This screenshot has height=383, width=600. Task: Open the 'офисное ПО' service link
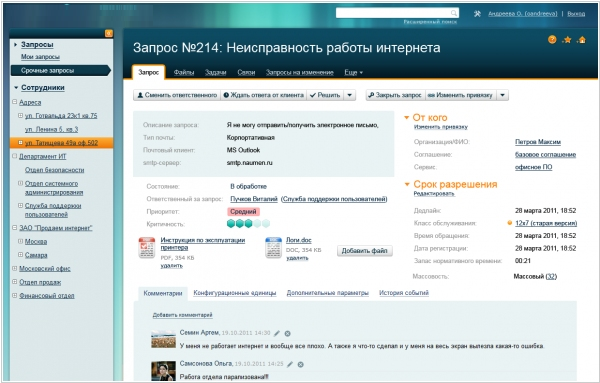pos(533,167)
